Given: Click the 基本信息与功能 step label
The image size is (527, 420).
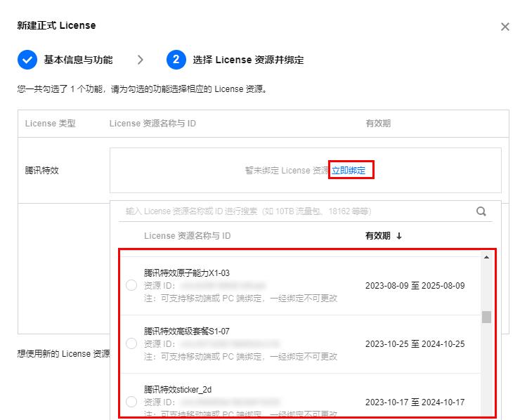Looking at the screenshot, I should click(78, 60).
